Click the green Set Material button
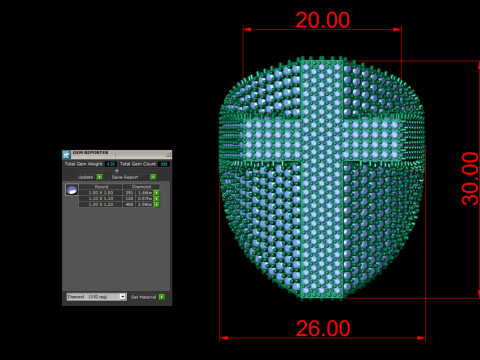Screen dimensions: 480x360 coord(162,297)
